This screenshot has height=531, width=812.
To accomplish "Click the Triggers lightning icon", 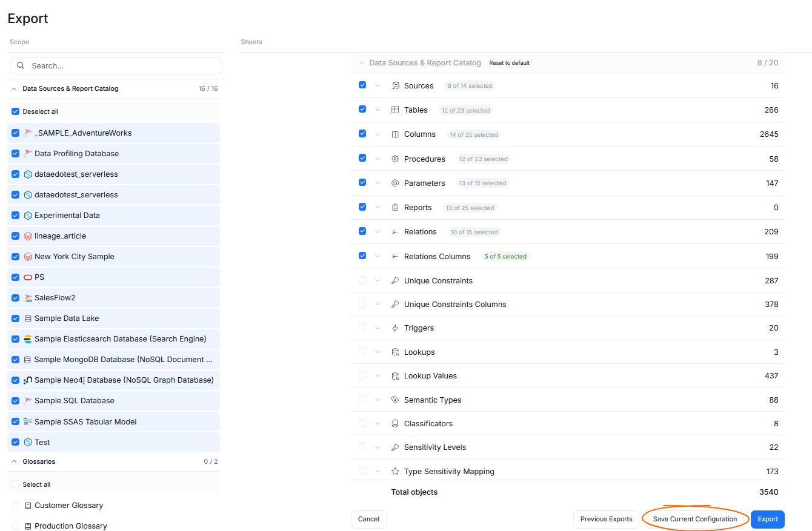I will (395, 328).
